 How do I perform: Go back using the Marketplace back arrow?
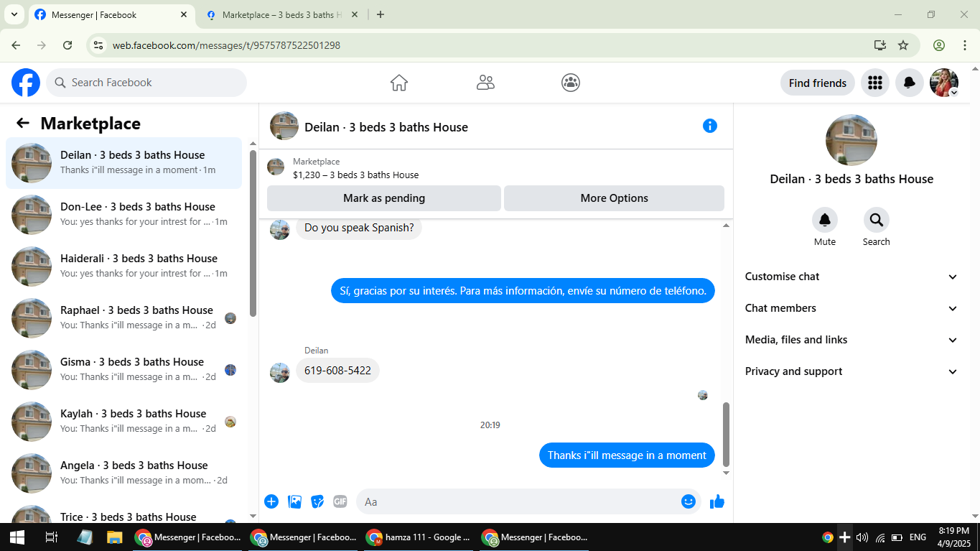pyautogui.click(x=23, y=123)
